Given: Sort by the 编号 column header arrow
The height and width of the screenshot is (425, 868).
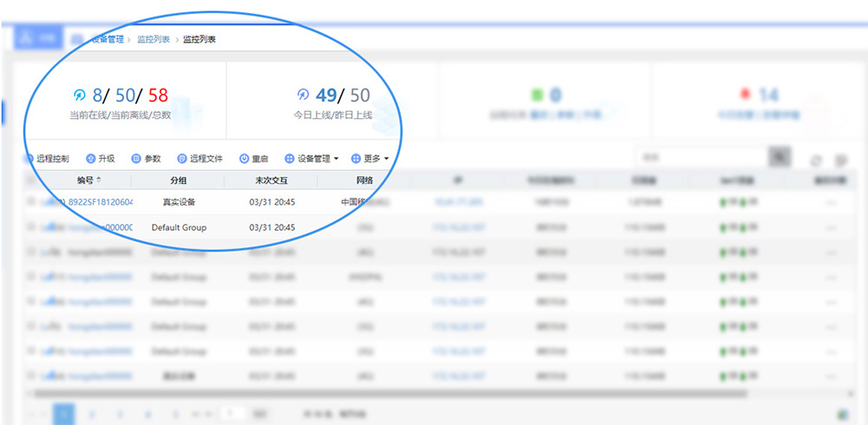Looking at the screenshot, I should tap(98, 180).
